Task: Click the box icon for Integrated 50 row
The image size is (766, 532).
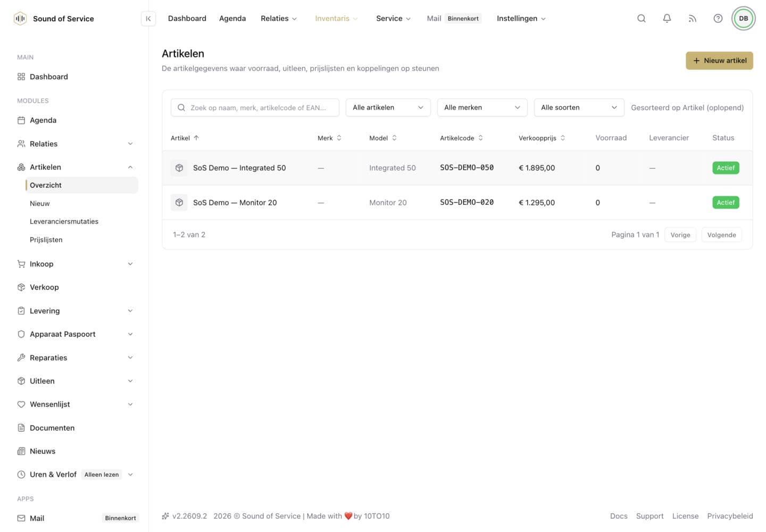Action: 179,168
